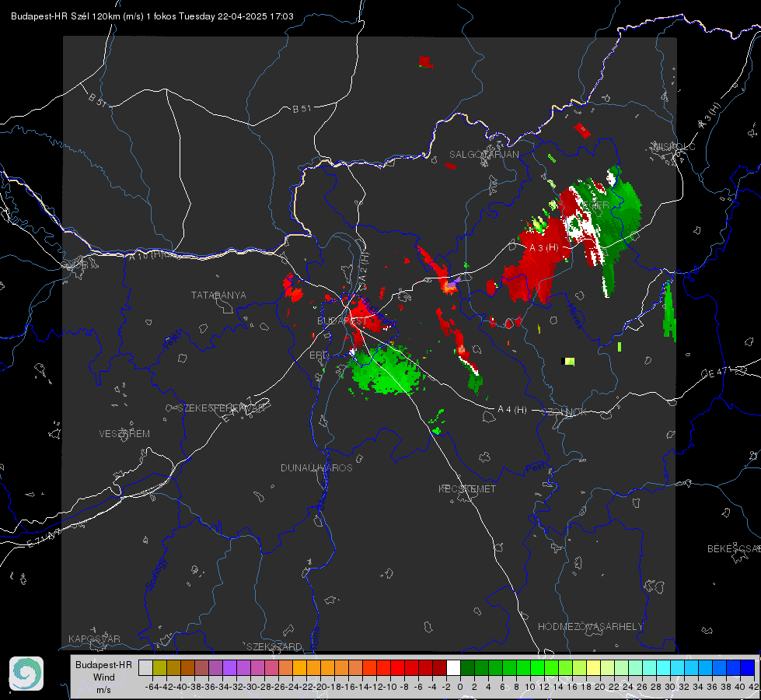Select the purple swatch between -34 and -32

(229, 668)
